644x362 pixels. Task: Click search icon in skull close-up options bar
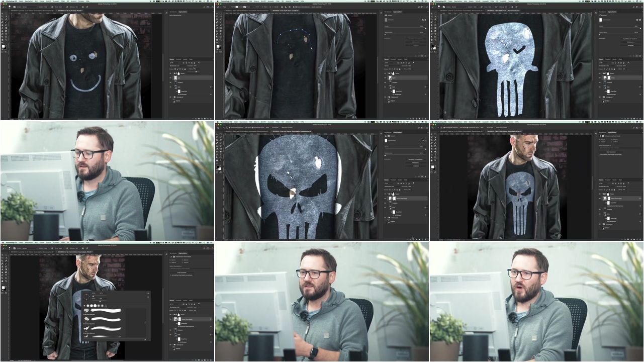click(x=419, y=128)
